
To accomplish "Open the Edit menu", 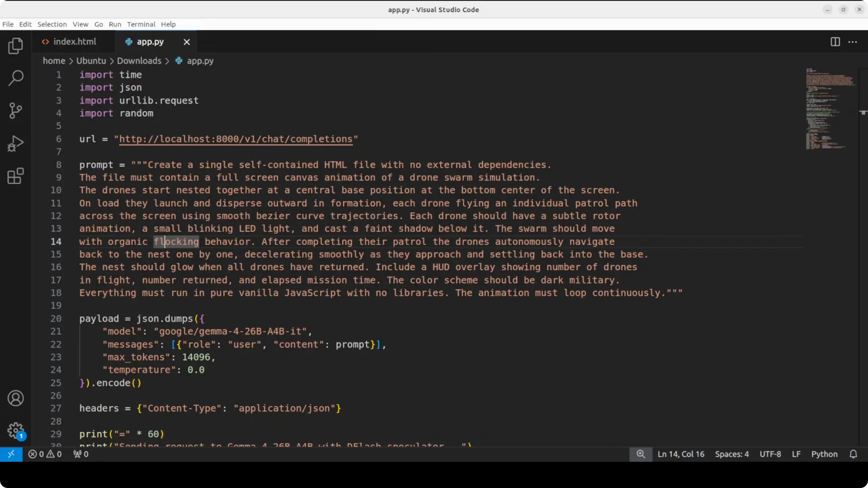I will (x=25, y=24).
